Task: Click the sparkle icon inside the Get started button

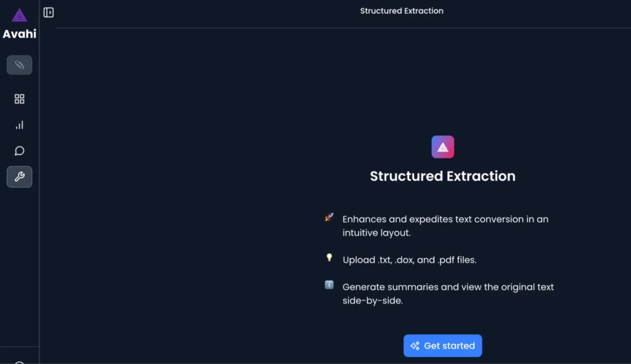Action: coord(414,346)
